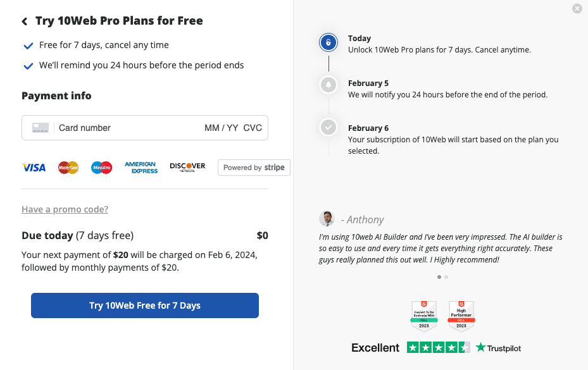
Task: Click the American Express logo
Action: coord(141,168)
